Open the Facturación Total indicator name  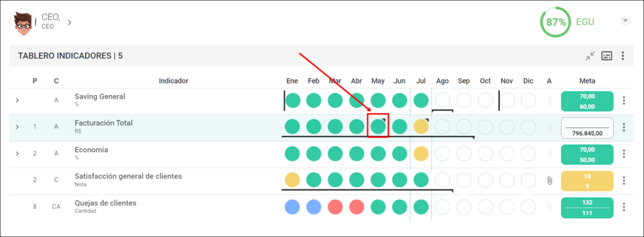click(x=104, y=123)
